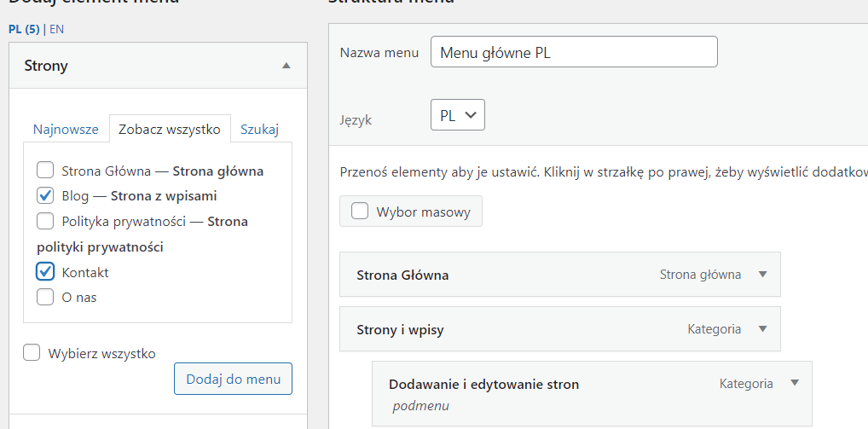
Task: Enable Wybierz wszystko checkbox
Action: point(32,353)
